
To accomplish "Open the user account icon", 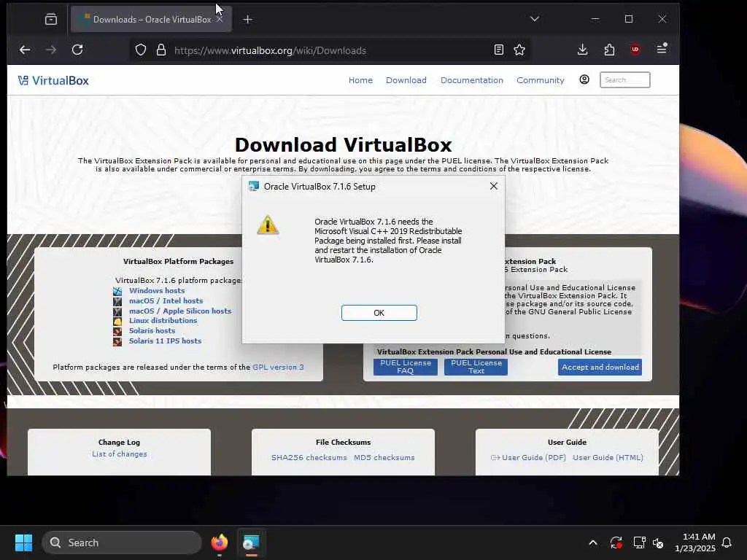I will click(584, 79).
